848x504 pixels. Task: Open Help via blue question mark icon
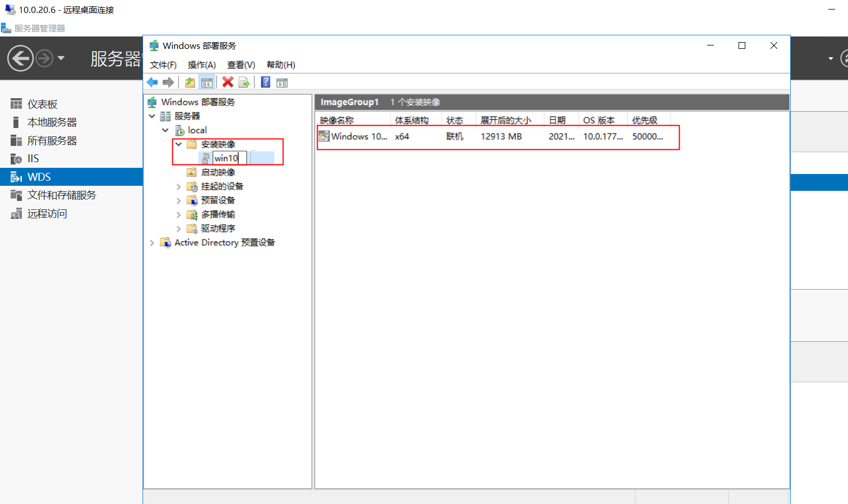[x=266, y=82]
